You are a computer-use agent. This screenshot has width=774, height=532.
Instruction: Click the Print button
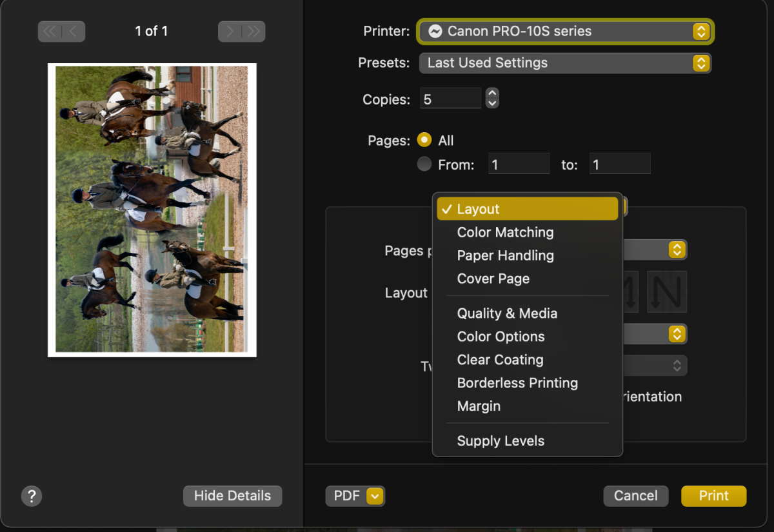(x=713, y=496)
